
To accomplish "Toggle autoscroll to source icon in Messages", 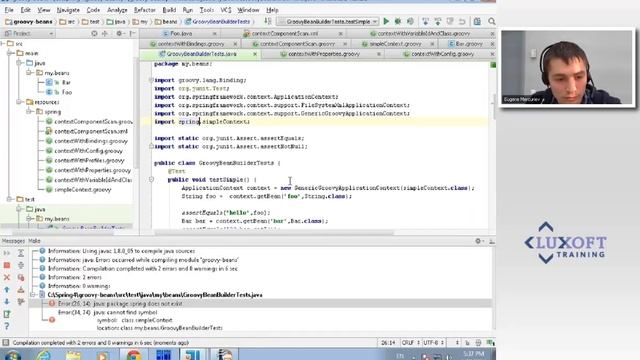I will (21, 302).
